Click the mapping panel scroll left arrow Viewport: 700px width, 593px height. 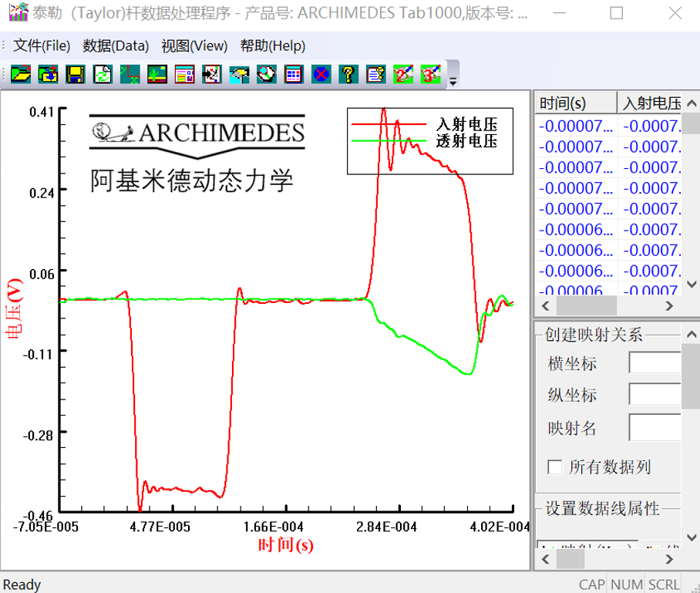pyautogui.click(x=545, y=559)
